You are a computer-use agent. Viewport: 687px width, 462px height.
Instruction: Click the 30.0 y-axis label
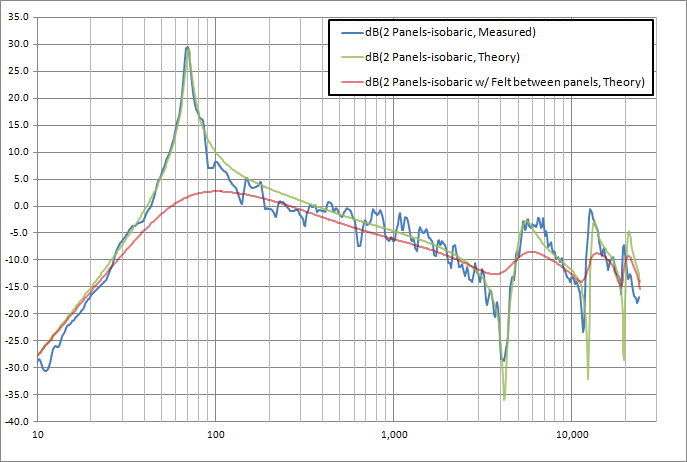[x=18, y=44]
